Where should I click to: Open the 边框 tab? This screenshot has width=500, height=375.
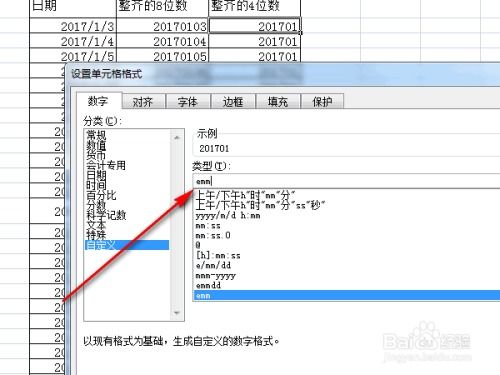click(x=233, y=102)
